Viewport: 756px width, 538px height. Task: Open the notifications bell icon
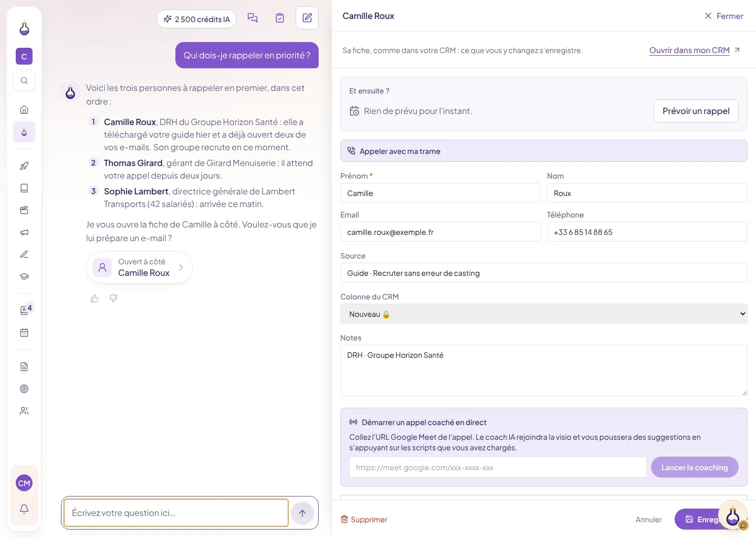(x=24, y=509)
